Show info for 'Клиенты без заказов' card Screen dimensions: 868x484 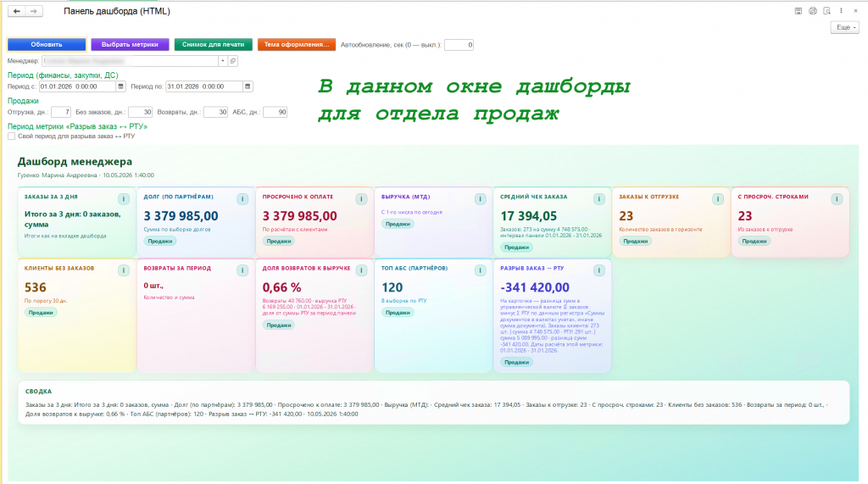[x=124, y=270]
